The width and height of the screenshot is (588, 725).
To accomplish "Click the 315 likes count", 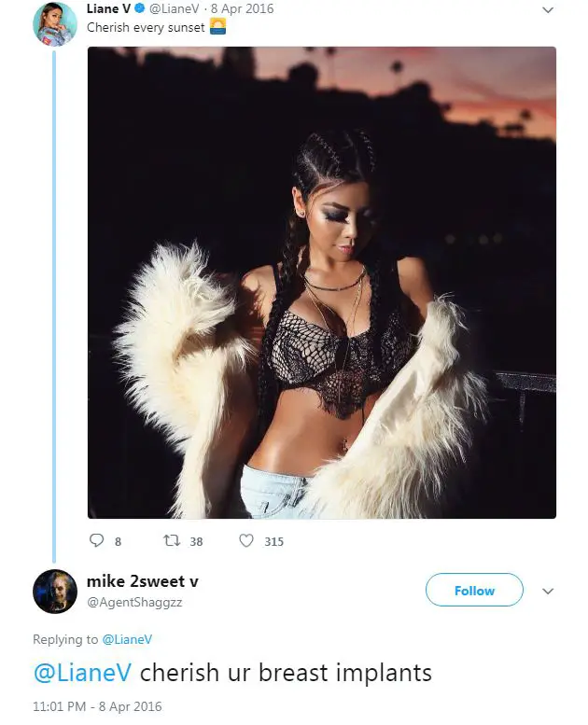I will pos(273,541).
